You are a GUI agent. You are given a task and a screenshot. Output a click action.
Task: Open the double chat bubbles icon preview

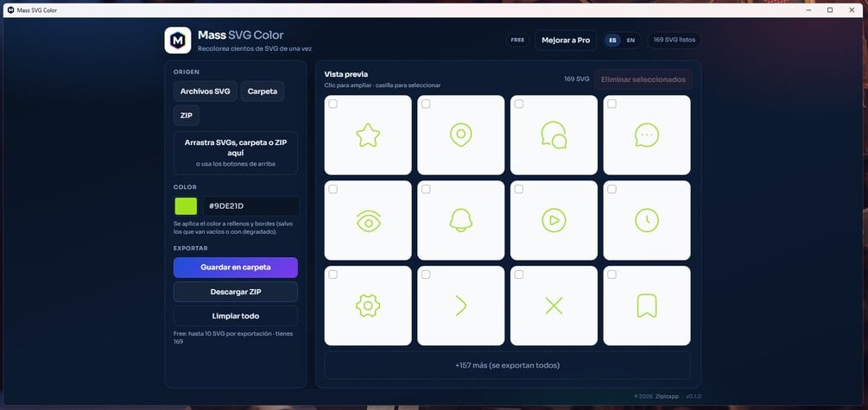[x=554, y=135]
